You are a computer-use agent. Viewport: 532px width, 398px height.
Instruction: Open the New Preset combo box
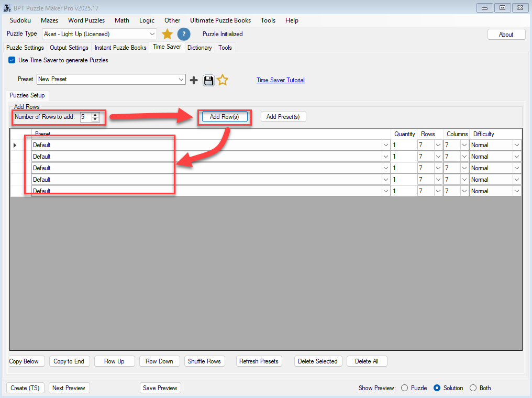(181, 80)
